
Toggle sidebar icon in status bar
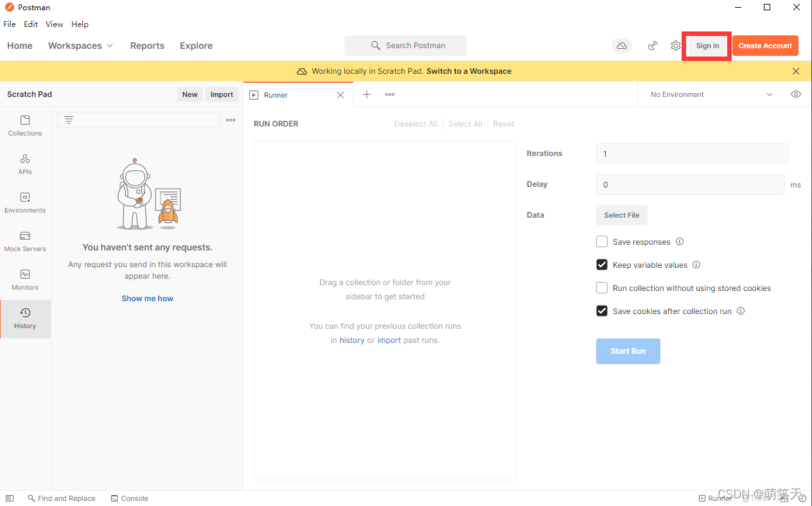[x=10, y=498]
